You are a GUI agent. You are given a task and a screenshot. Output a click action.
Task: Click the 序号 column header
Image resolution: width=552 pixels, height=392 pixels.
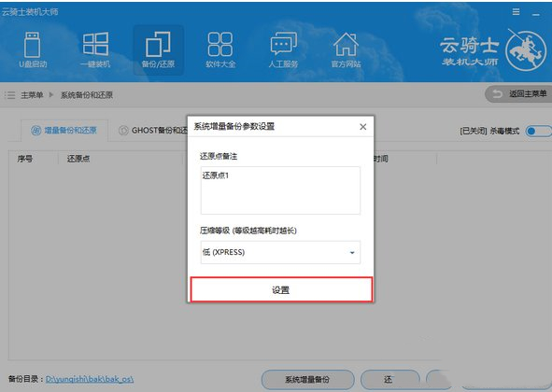tap(24, 159)
